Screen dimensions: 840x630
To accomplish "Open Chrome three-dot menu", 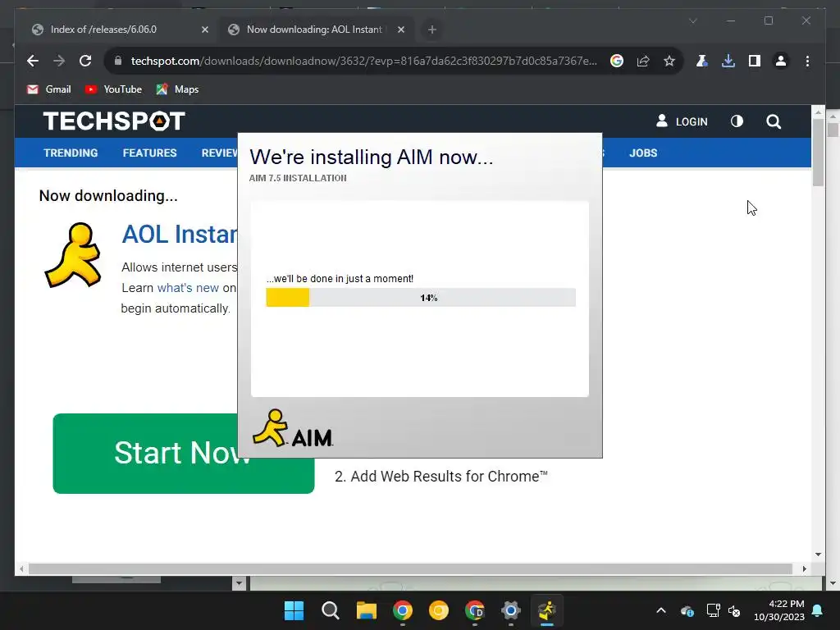I will click(807, 61).
